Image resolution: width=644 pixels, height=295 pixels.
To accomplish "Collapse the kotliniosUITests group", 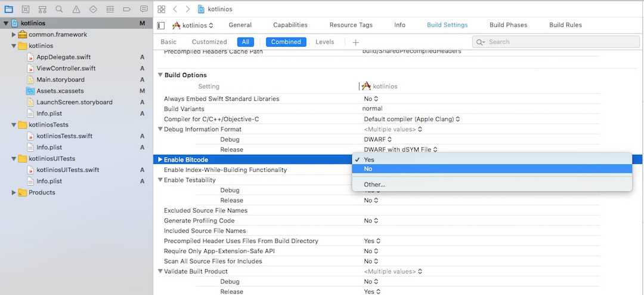I will click(x=14, y=158).
